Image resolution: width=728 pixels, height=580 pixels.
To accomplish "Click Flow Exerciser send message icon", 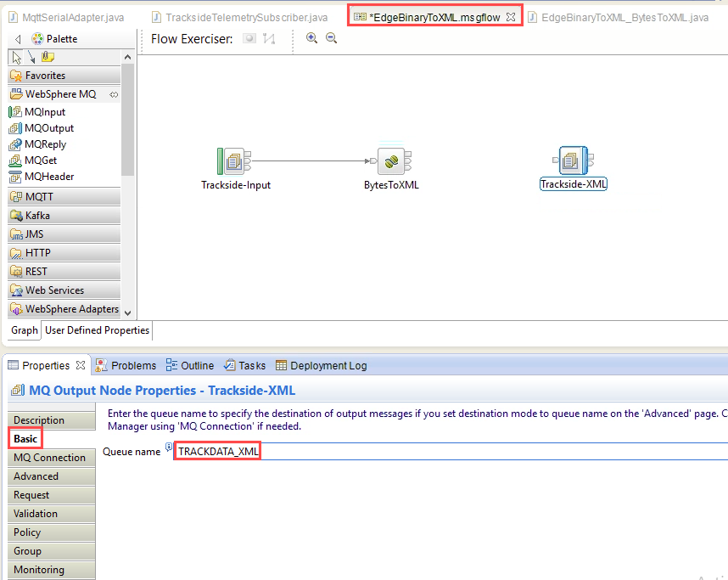I will 269,38.
